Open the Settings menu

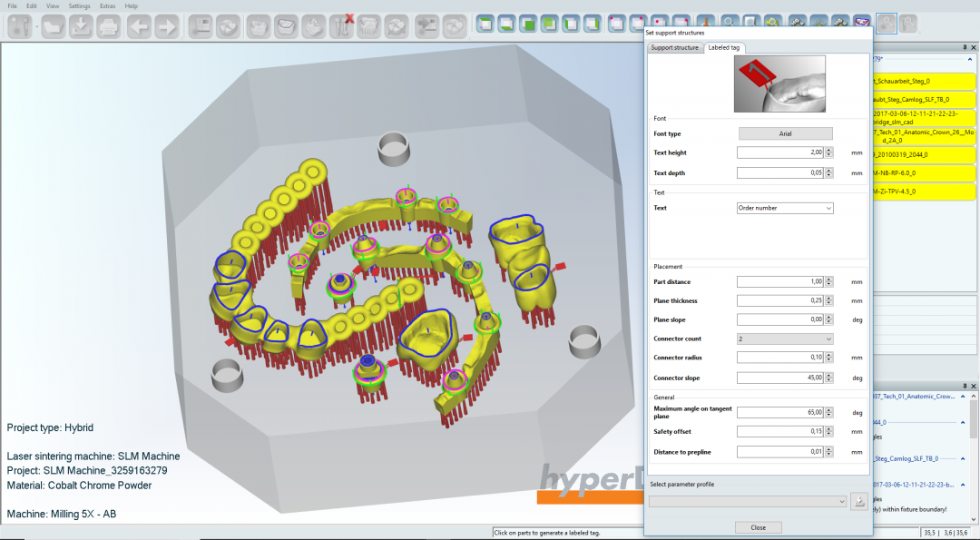pos(79,5)
